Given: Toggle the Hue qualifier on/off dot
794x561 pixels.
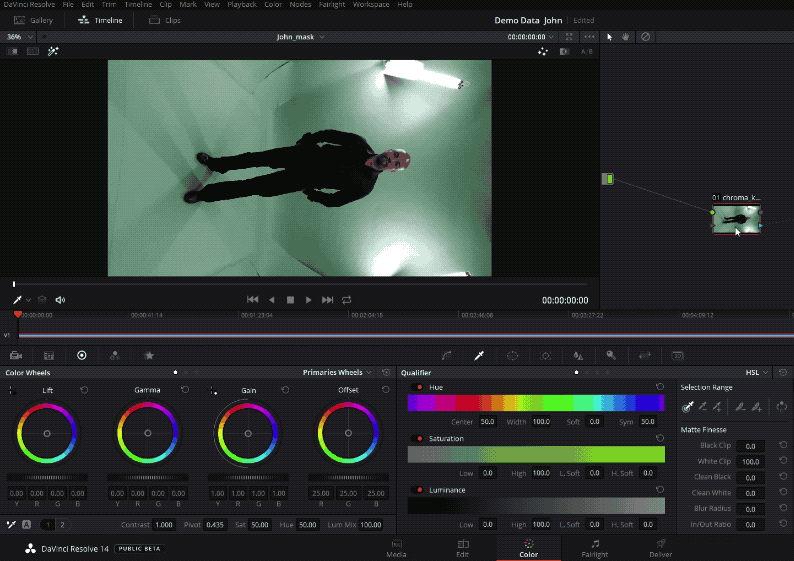Looking at the screenshot, I should tap(418, 387).
